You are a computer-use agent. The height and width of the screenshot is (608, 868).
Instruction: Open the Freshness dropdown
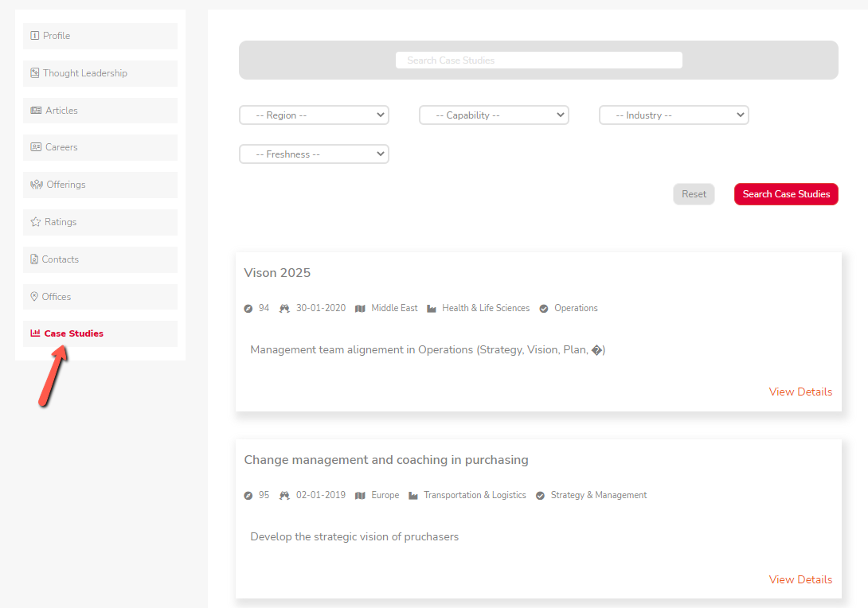pos(314,154)
